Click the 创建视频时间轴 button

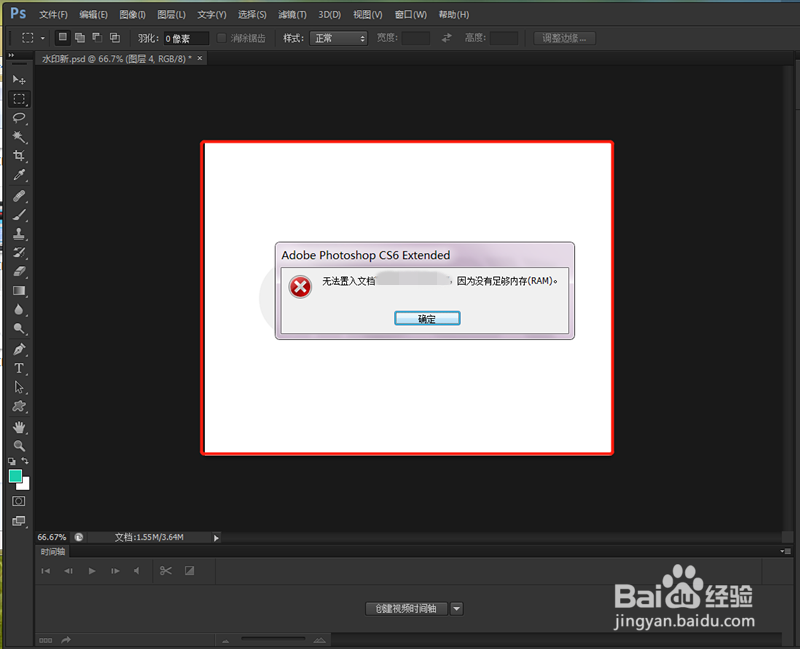[406, 608]
